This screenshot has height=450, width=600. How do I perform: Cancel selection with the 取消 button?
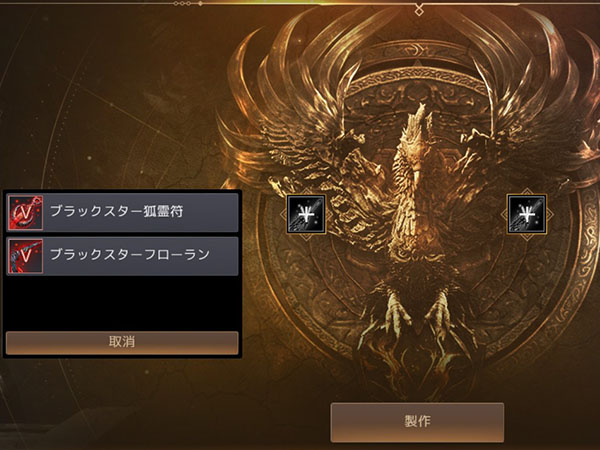122,342
